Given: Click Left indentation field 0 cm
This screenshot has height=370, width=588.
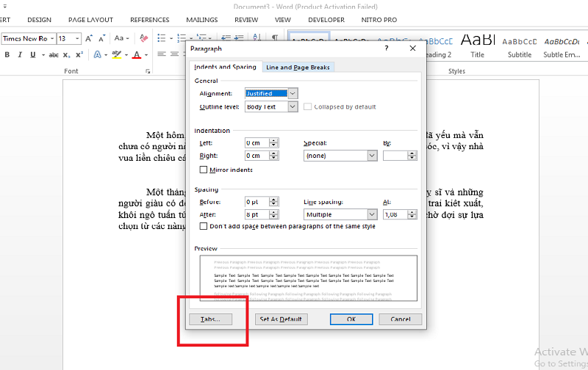Looking at the screenshot, I should (x=257, y=143).
